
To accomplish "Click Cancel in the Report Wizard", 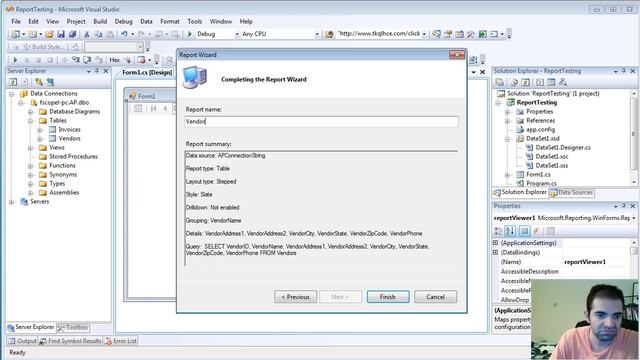I will pyautogui.click(x=436, y=297).
